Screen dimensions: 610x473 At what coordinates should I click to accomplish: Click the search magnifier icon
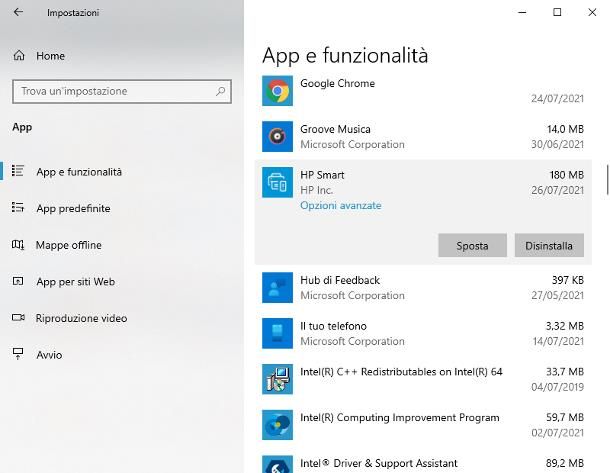coord(221,91)
